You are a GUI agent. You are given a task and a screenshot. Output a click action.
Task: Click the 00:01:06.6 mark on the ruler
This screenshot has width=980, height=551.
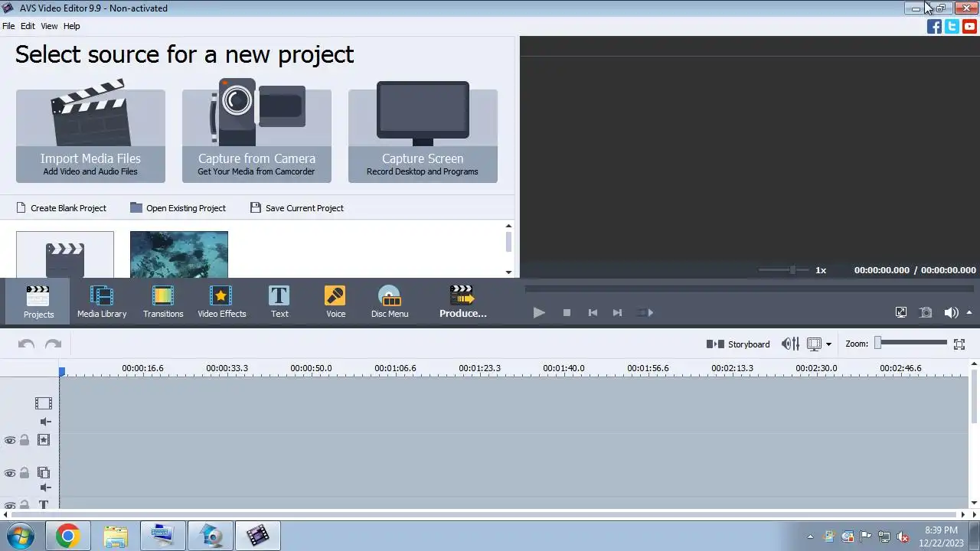(x=395, y=368)
